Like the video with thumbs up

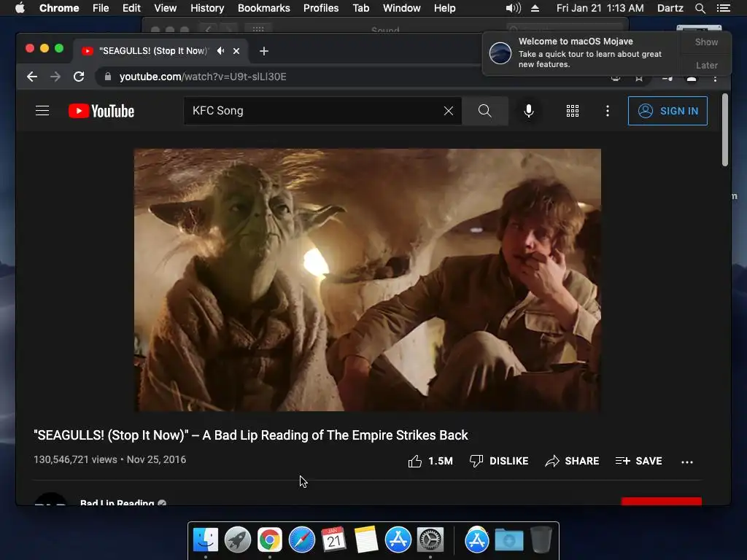pyautogui.click(x=430, y=461)
